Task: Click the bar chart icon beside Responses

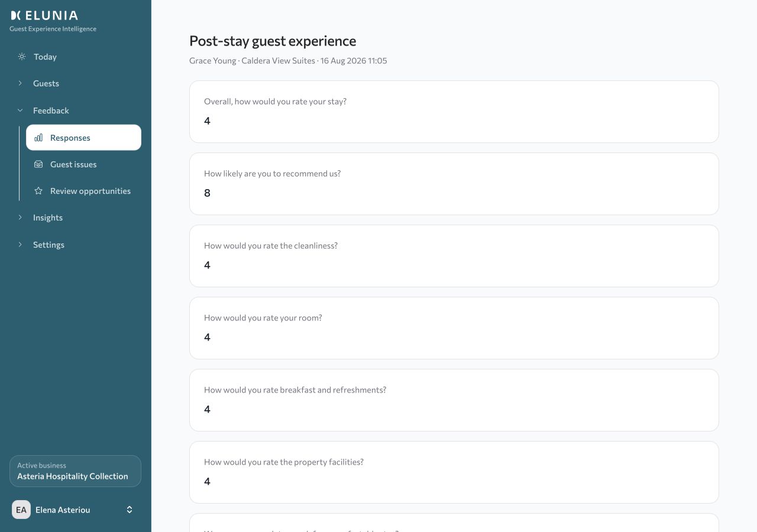Action: pos(38,138)
